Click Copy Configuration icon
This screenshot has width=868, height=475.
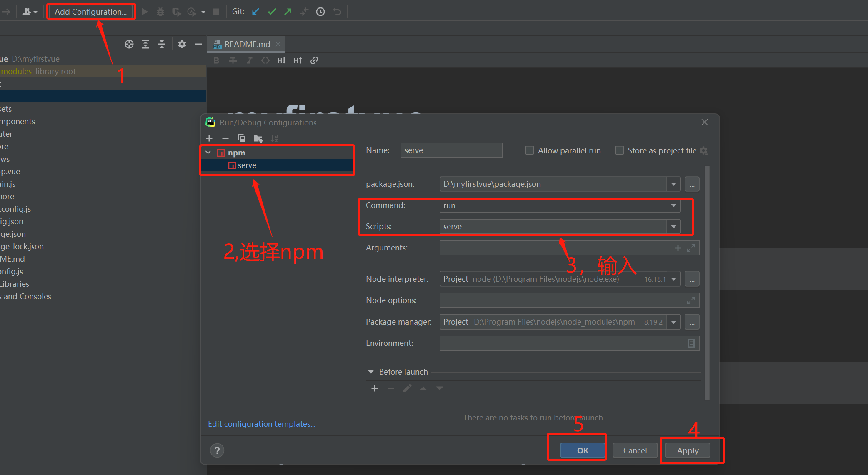coord(242,138)
